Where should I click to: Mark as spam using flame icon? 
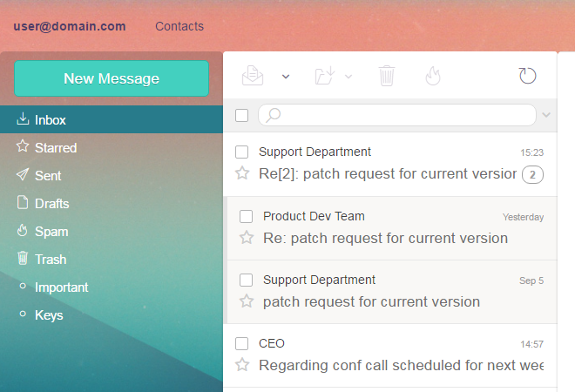point(433,76)
